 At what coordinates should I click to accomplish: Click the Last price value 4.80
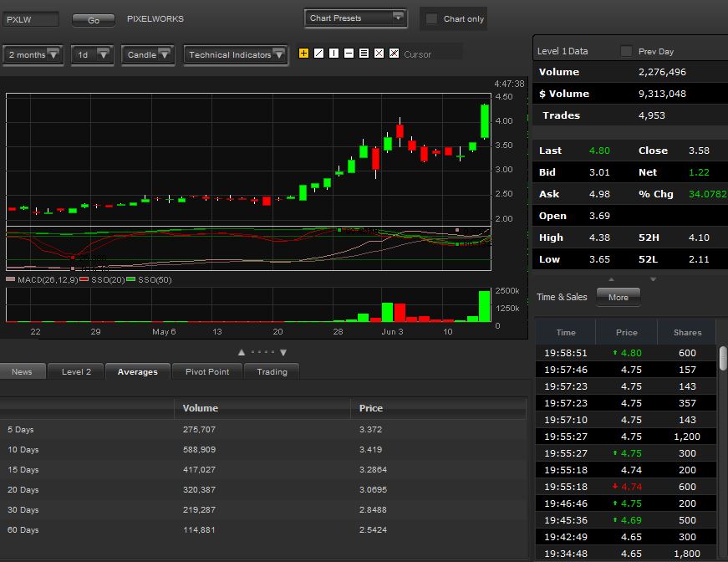tap(599, 151)
